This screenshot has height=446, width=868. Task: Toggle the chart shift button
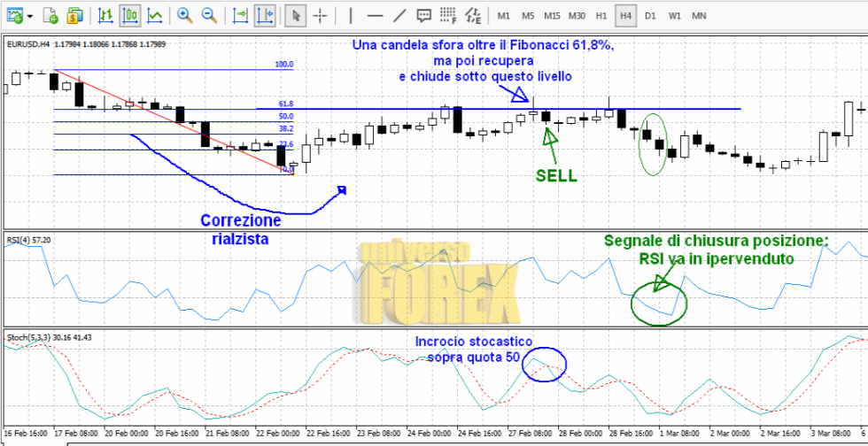pos(264,15)
